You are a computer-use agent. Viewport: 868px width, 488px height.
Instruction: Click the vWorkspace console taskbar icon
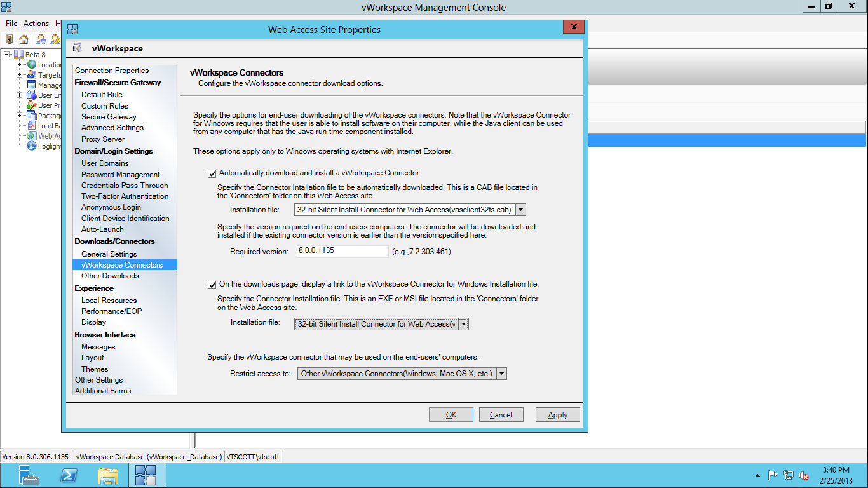pos(146,475)
